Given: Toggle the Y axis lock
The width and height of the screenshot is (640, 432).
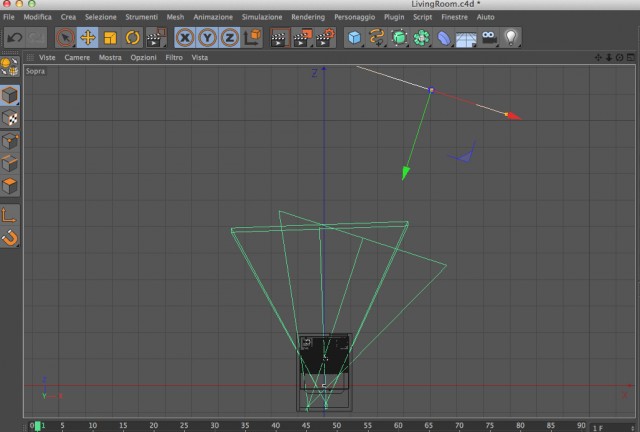Looking at the screenshot, I should click(x=207, y=38).
